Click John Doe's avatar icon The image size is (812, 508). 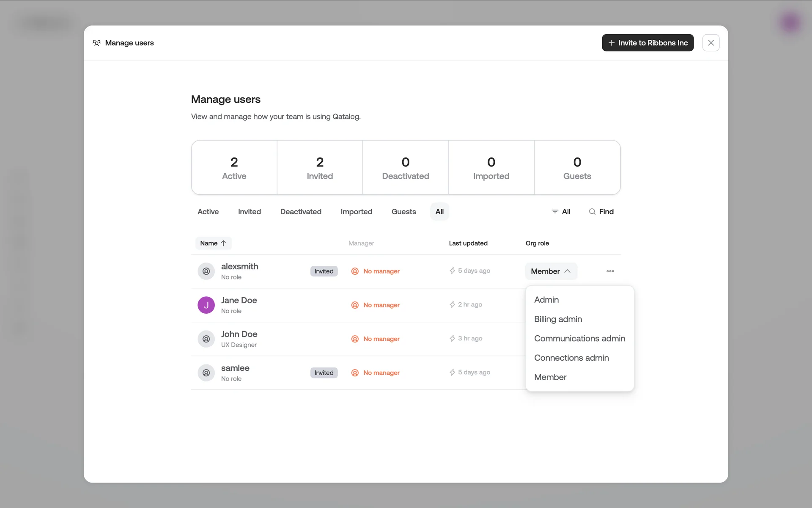206,339
